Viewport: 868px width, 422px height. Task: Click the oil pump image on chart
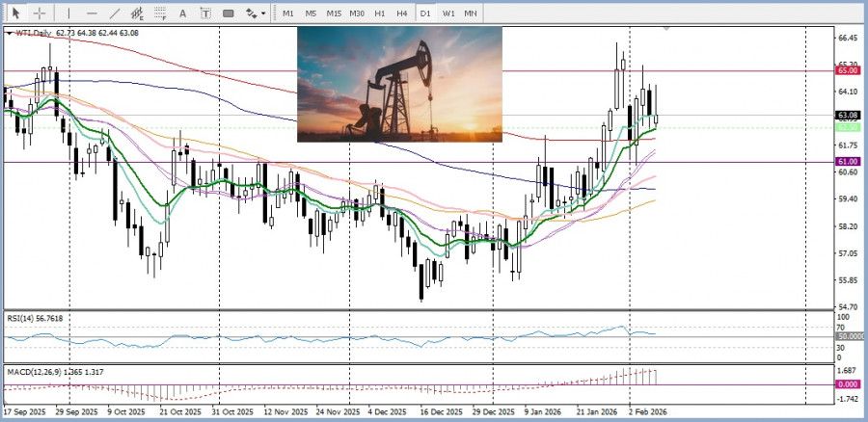click(399, 84)
